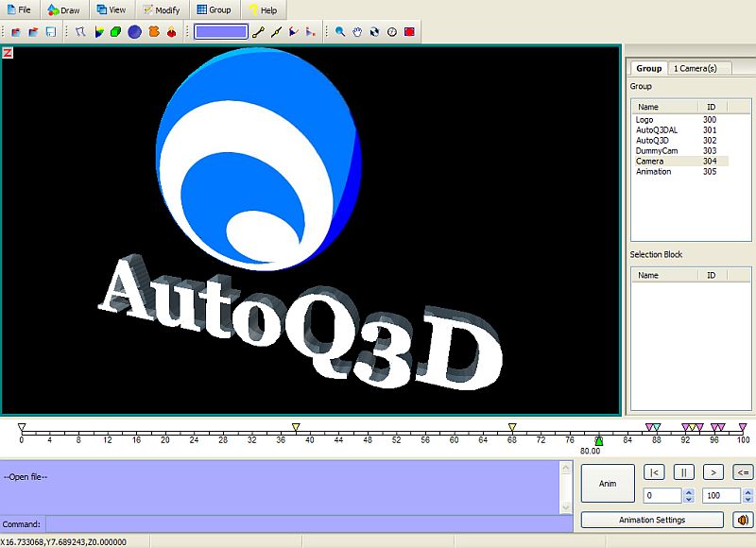
Task: Click the end frame field showing 100
Action: click(721, 495)
